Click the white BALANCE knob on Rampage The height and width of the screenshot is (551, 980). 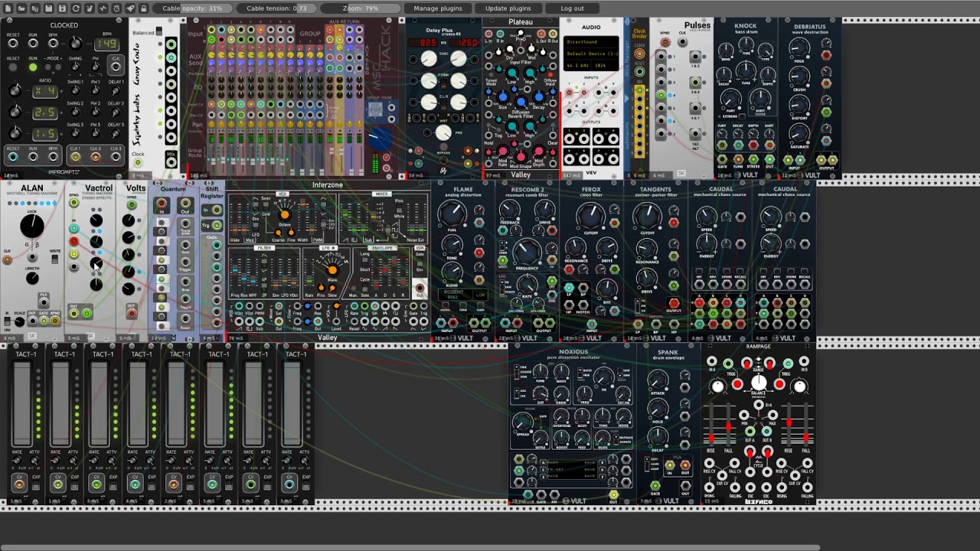pyautogui.click(x=759, y=383)
